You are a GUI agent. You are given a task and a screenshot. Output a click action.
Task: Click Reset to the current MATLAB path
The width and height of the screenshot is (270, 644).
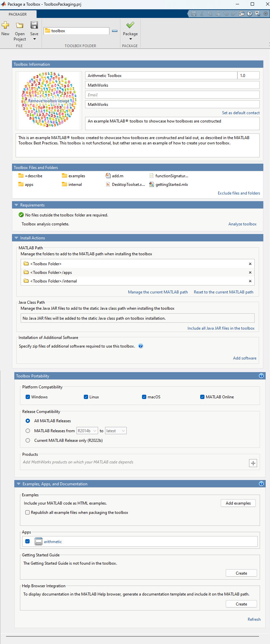coord(223,292)
